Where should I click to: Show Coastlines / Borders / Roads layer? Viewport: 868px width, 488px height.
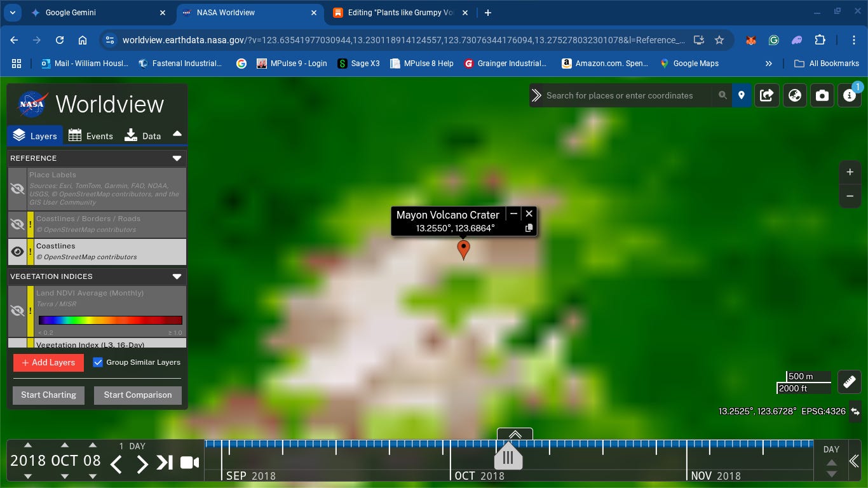click(x=18, y=224)
